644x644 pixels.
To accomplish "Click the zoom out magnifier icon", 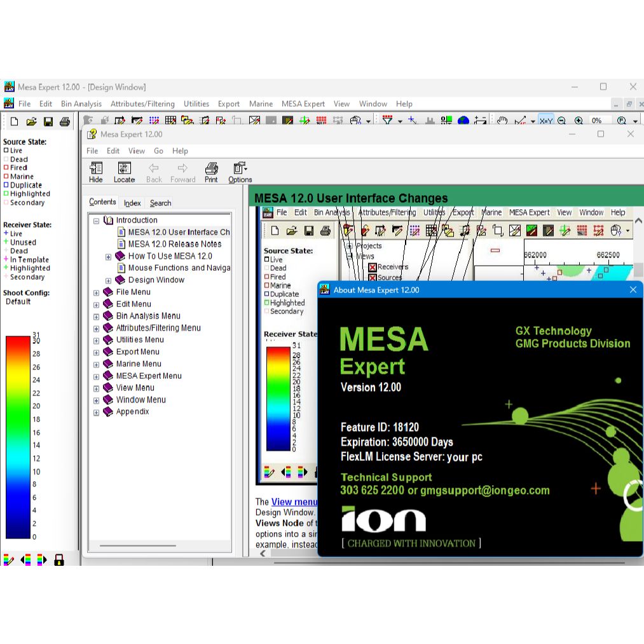I will tap(561, 120).
